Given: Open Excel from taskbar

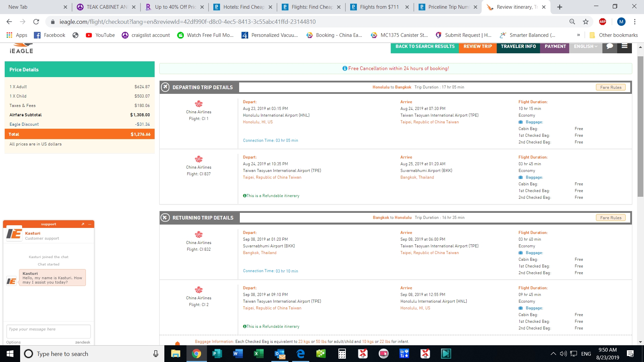Looking at the screenshot, I should click(259, 354).
